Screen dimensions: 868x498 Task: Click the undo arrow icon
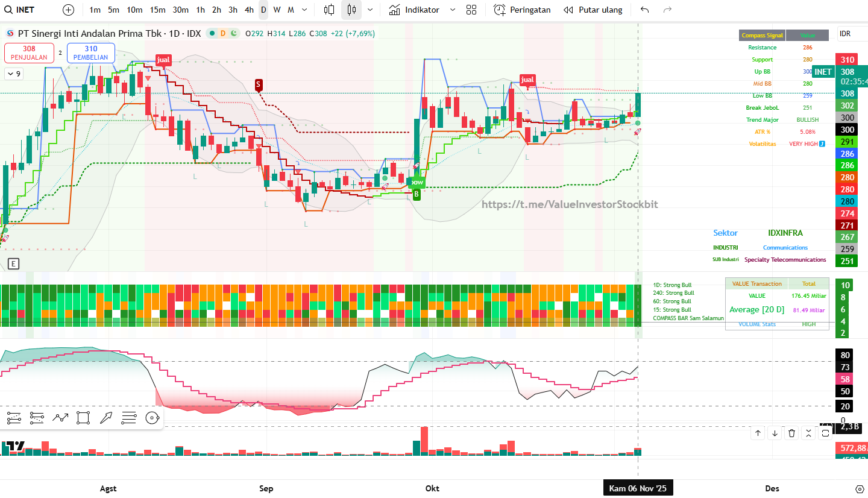[x=645, y=10]
